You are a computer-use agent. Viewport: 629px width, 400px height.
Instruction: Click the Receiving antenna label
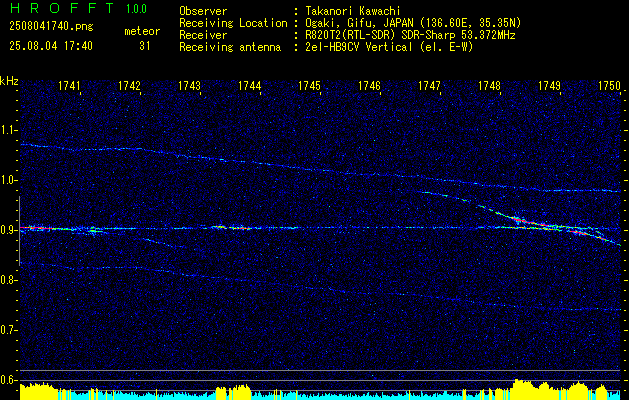tap(230, 47)
